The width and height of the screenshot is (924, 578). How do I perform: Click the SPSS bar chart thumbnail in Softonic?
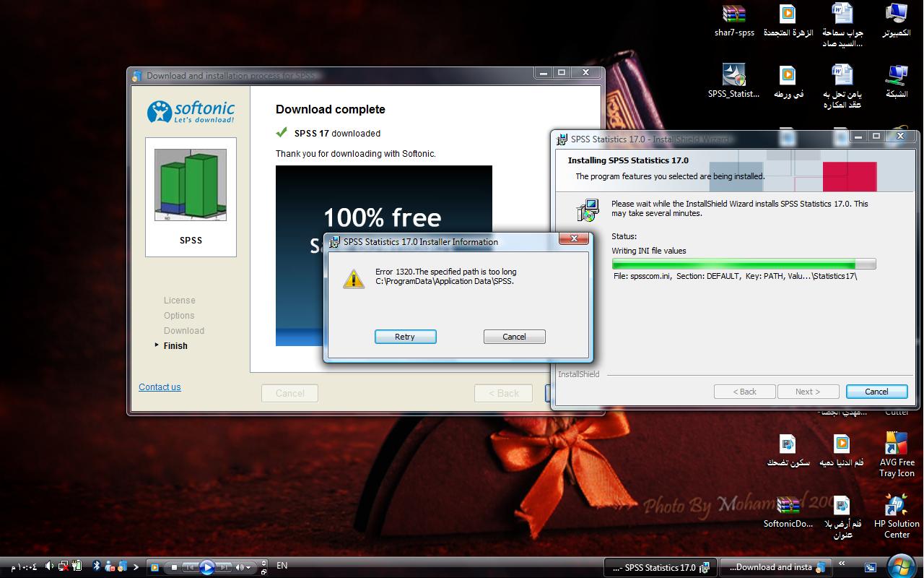coord(191,185)
